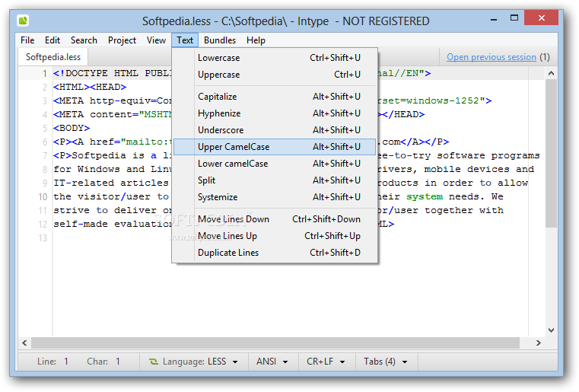Click the Char: 1 status indicator

pos(103,362)
